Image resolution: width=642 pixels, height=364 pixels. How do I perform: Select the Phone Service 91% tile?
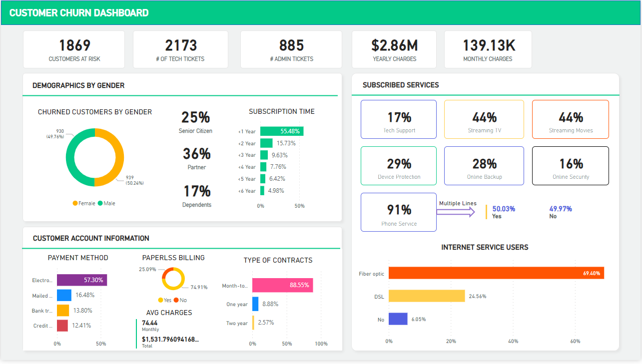pyautogui.click(x=399, y=212)
